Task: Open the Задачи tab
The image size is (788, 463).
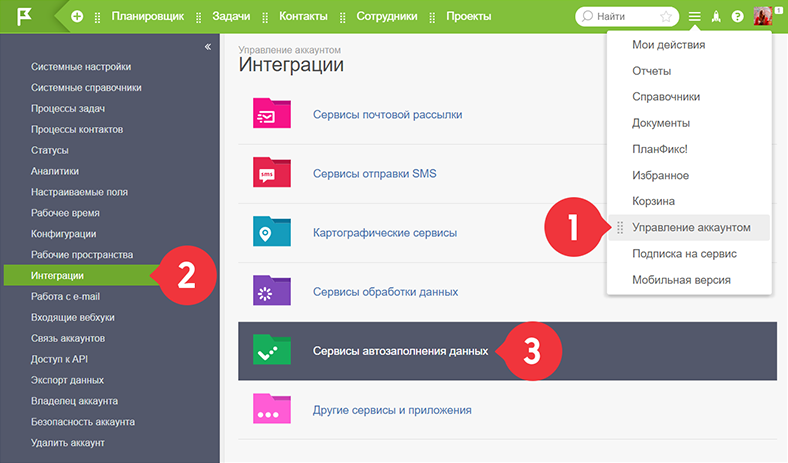Action: (x=231, y=17)
